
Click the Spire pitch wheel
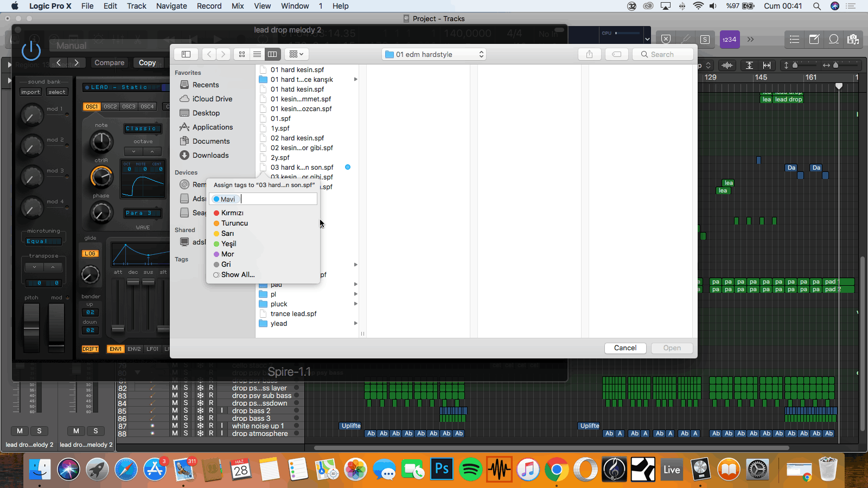31,327
